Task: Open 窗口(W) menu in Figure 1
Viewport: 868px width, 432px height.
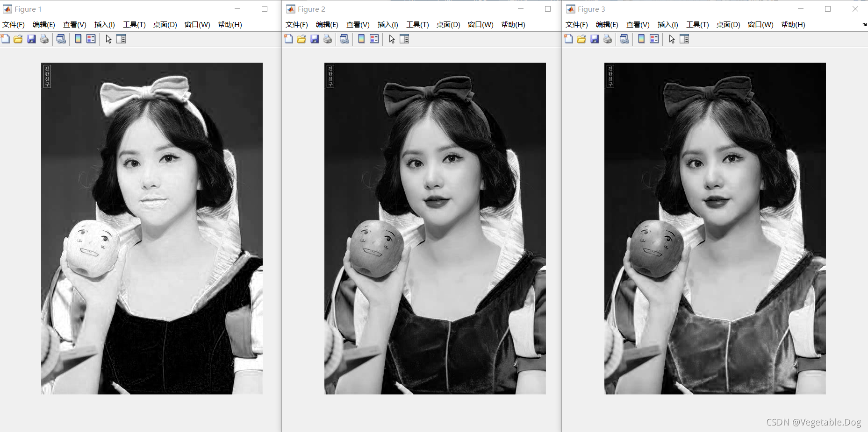Action: pyautogui.click(x=197, y=24)
